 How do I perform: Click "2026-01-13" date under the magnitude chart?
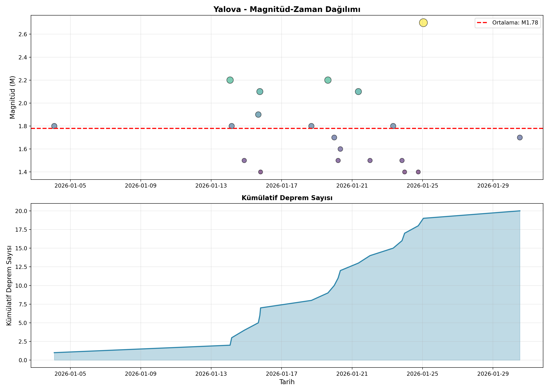[x=211, y=186]
